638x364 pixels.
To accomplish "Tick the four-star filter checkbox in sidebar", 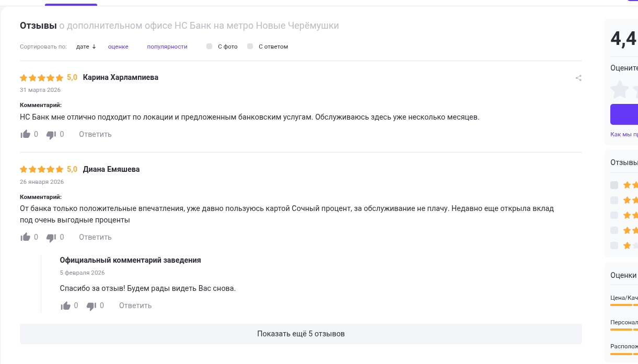I will click(614, 200).
